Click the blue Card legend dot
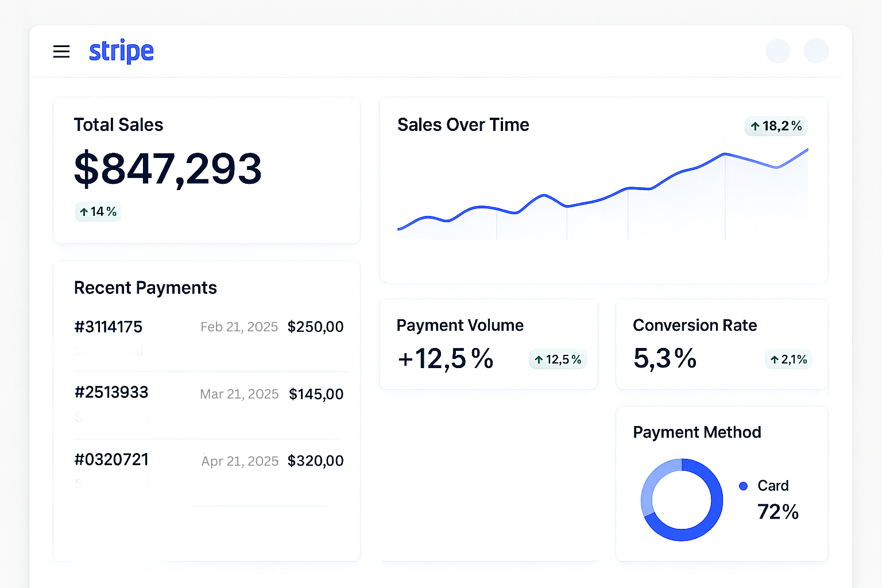The image size is (882, 588). 743,486
